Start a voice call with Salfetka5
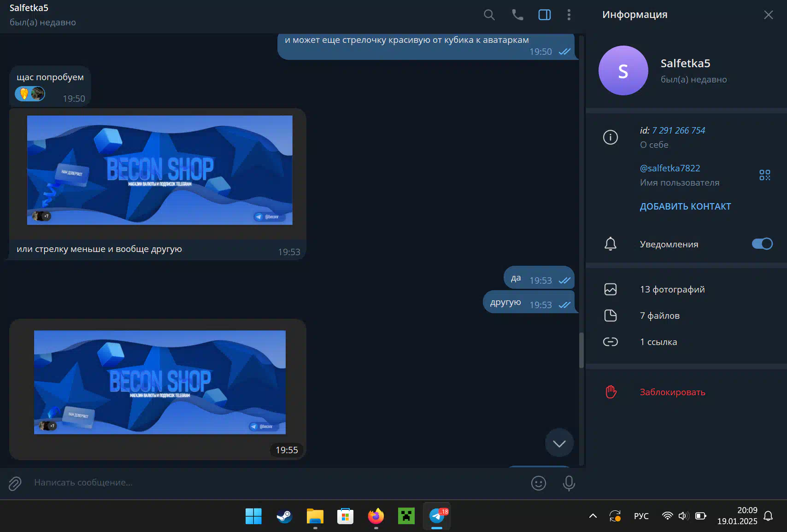This screenshot has height=532, width=787. point(517,15)
